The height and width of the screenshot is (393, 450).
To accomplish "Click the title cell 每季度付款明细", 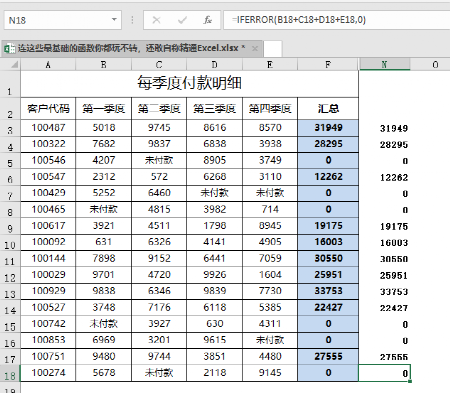I will tap(189, 84).
